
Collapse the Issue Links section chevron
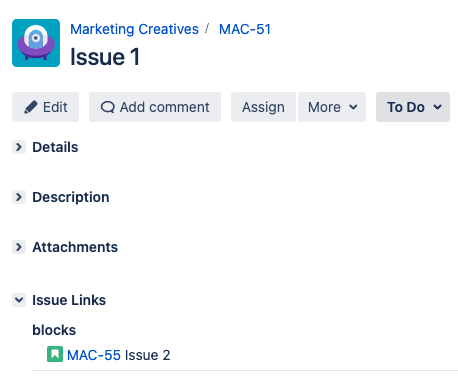point(19,300)
